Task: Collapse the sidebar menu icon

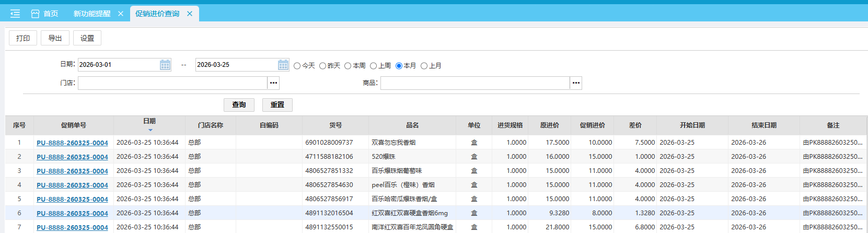Action: click(x=15, y=14)
